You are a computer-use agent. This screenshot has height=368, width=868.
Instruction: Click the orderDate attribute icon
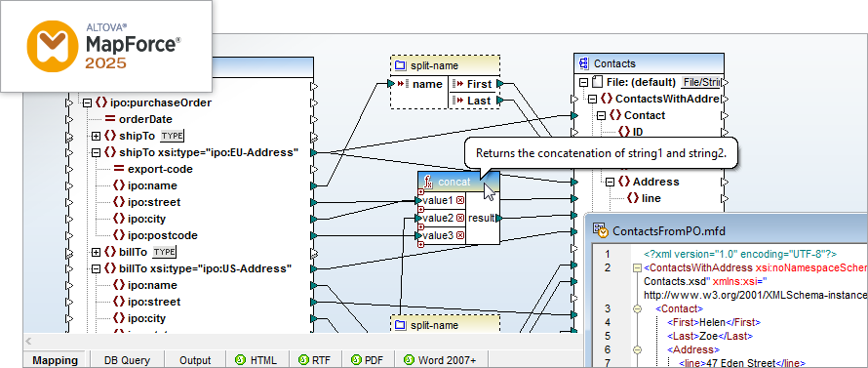(109, 119)
